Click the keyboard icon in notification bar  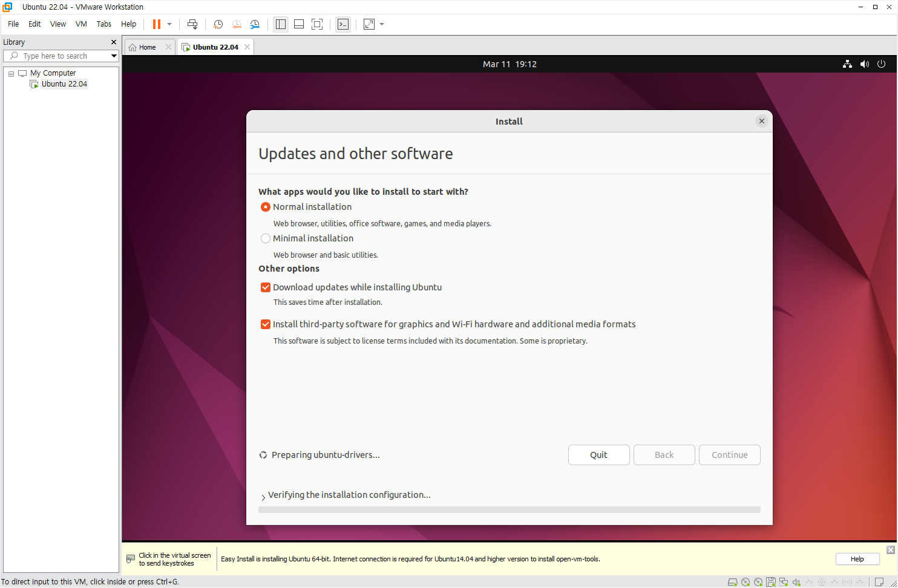pos(131,559)
